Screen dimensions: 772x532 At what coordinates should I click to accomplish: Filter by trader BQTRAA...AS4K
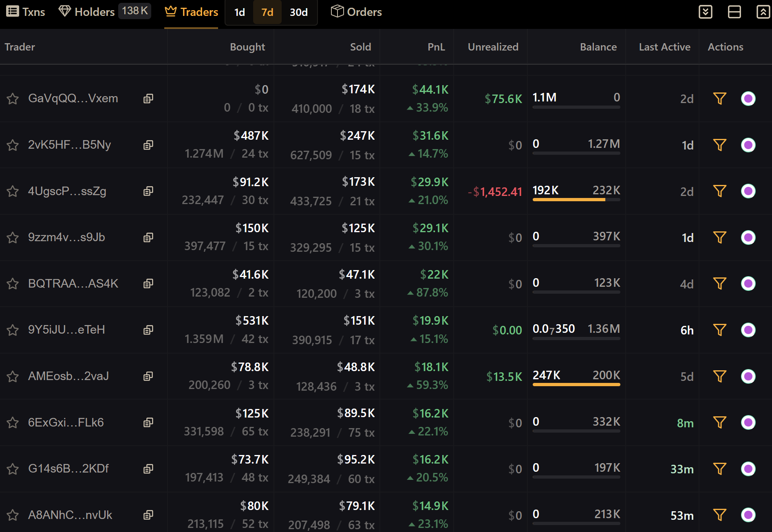[x=719, y=284]
